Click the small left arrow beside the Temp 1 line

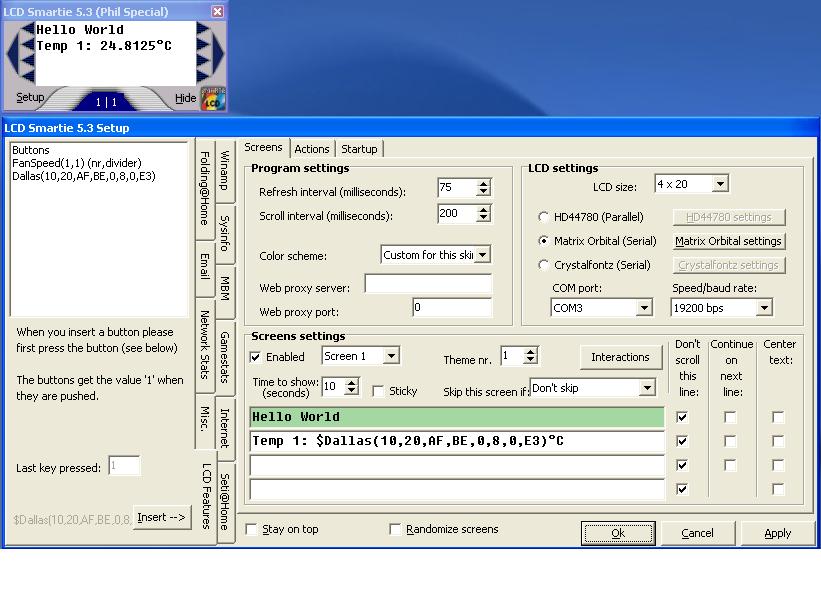point(28,45)
